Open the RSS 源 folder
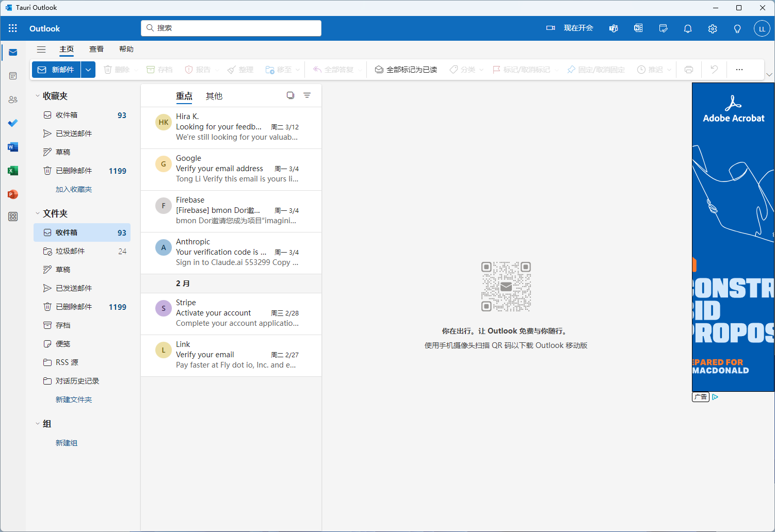 [x=82, y=362]
